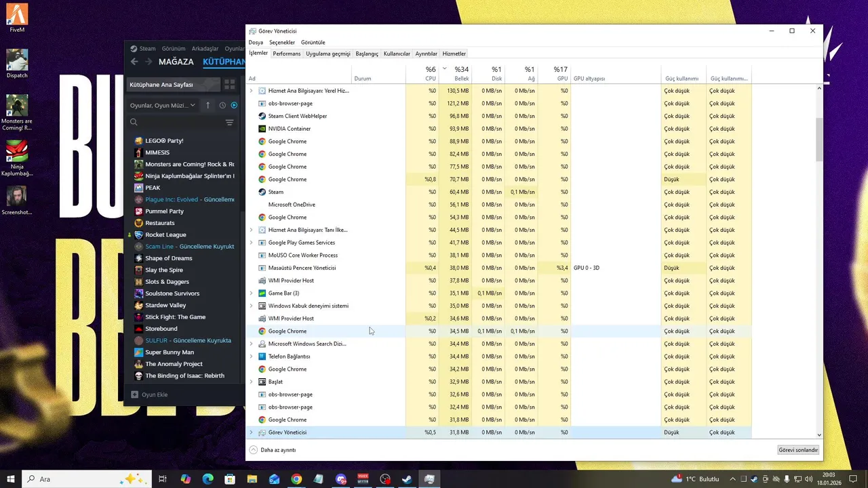Click the Rocket League game icon in Steam

(x=139, y=235)
